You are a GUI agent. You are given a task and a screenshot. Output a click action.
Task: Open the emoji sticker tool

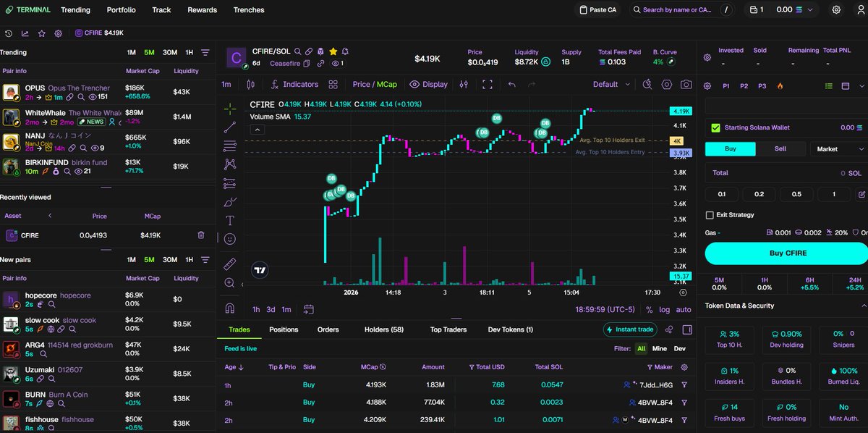tap(230, 238)
